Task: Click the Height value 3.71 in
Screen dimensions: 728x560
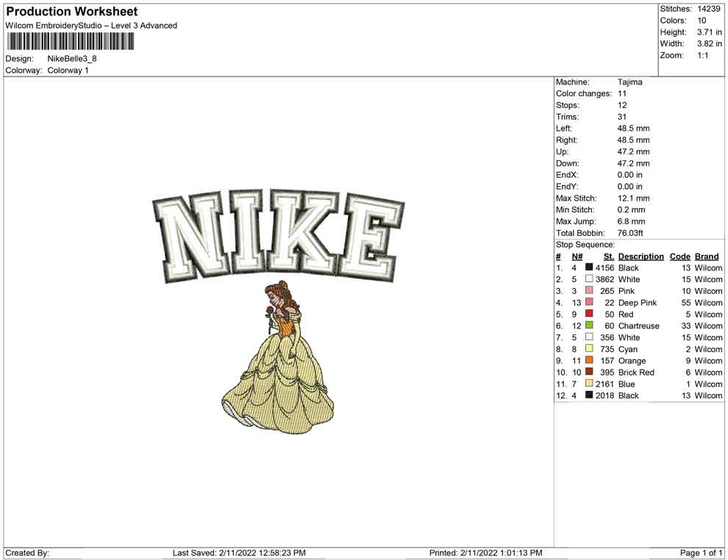Action: pyautogui.click(x=710, y=32)
